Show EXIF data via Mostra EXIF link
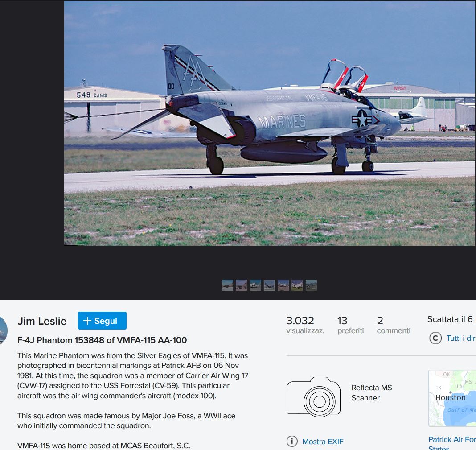This screenshot has height=450, width=476. point(323,441)
